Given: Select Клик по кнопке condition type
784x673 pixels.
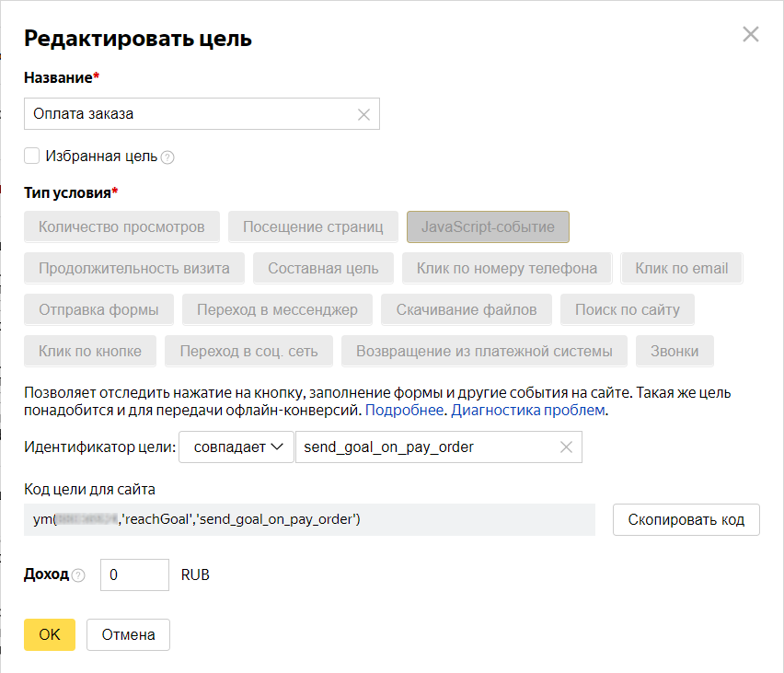Looking at the screenshot, I should [90, 351].
